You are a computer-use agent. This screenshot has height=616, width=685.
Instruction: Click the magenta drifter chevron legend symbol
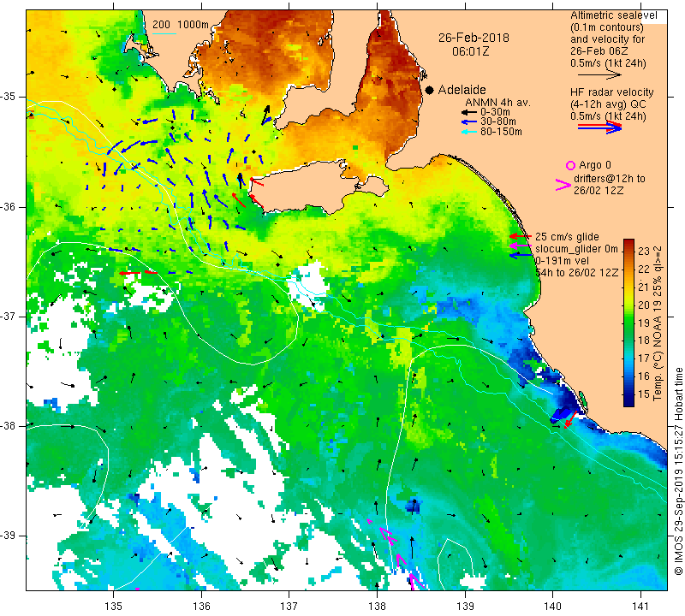(x=563, y=185)
